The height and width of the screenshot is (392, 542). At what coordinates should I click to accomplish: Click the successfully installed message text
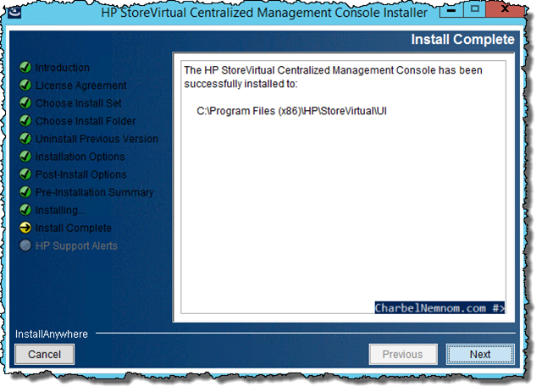click(333, 77)
